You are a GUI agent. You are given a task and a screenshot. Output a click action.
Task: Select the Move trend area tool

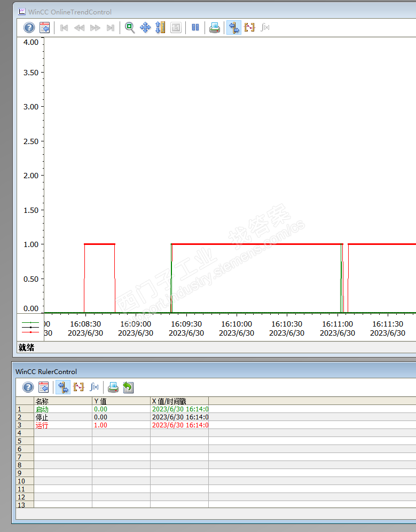[145, 28]
